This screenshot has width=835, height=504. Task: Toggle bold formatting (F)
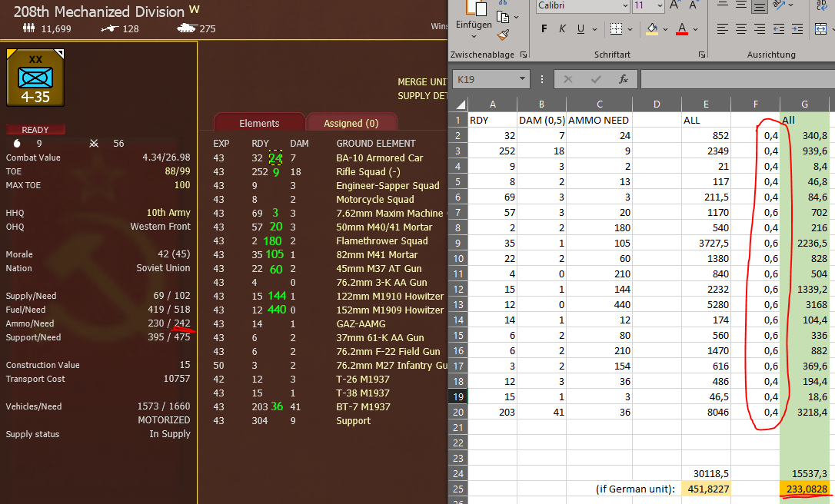coord(544,28)
